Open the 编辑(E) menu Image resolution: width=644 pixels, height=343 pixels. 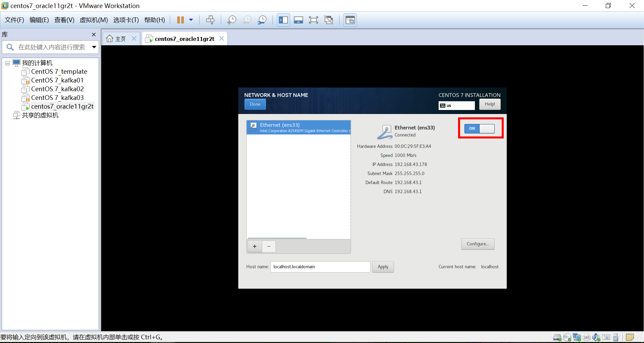(39, 20)
